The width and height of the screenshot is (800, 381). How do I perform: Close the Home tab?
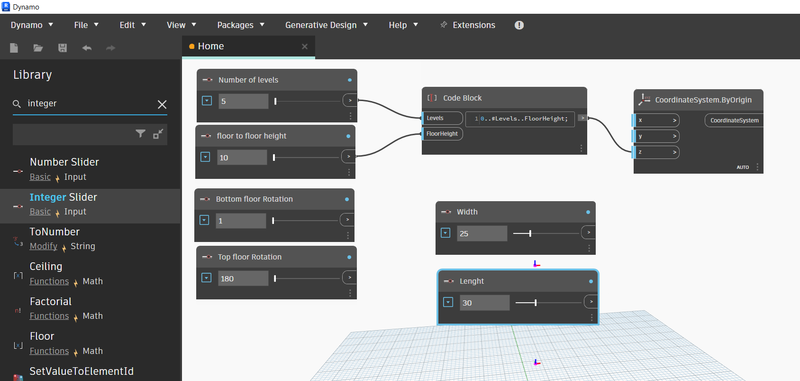click(305, 46)
